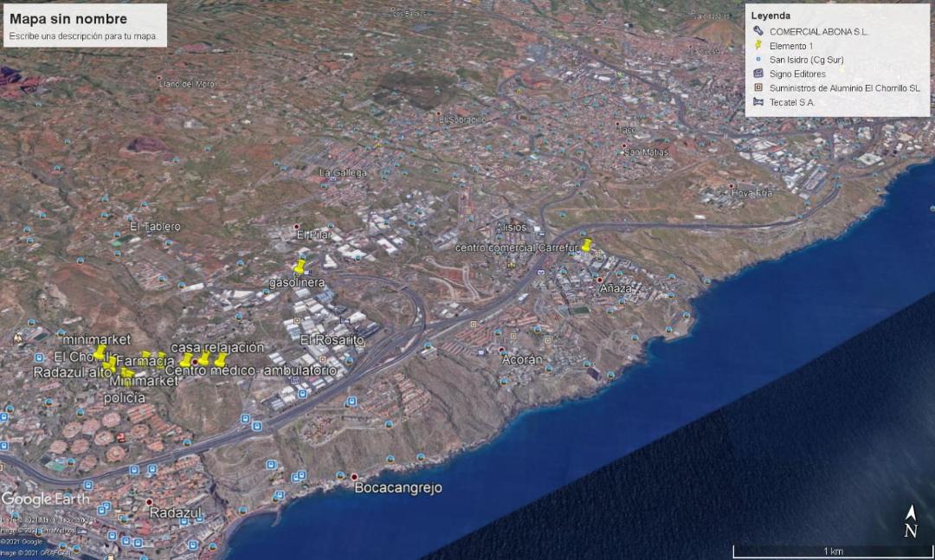Select the Suministros de Aluminio legend icon
The width and height of the screenshot is (935, 560).
click(x=758, y=88)
